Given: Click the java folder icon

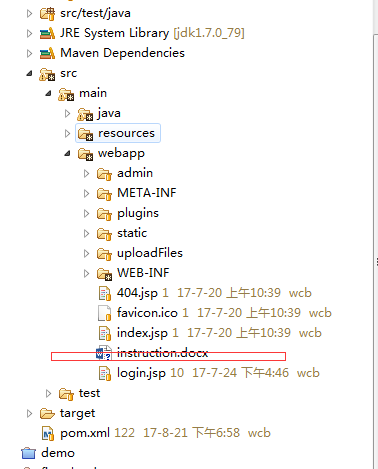Looking at the screenshot, I should point(85,114).
